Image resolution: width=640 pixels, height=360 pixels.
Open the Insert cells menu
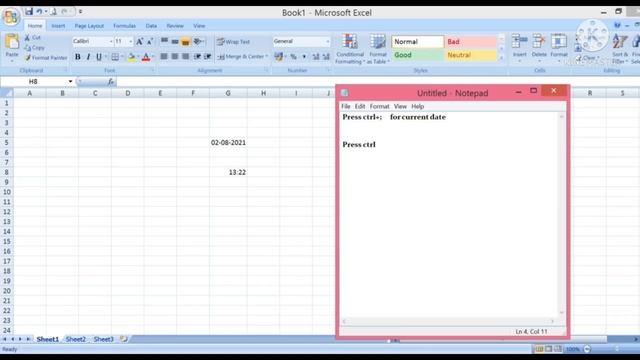click(x=520, y=48)
